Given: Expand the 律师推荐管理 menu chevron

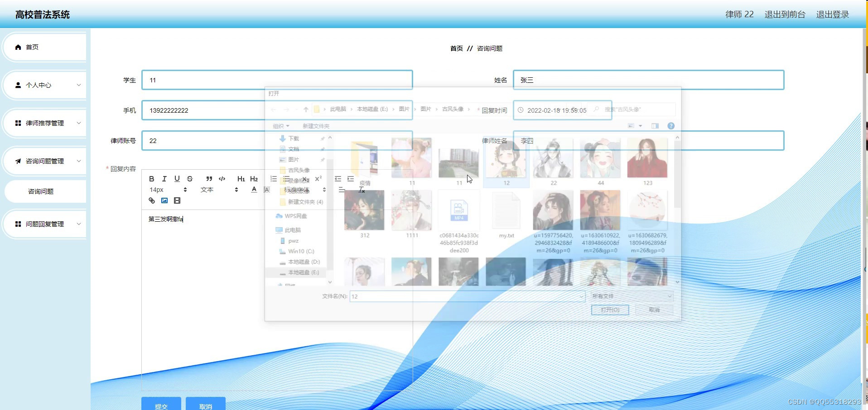Looking at the screenshot, I should click(79, 123).
